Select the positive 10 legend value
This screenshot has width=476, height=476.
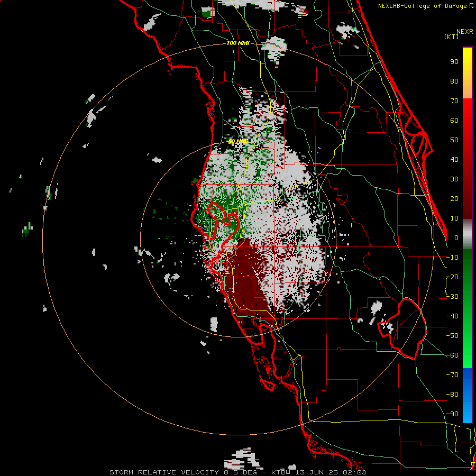(454, 218)
